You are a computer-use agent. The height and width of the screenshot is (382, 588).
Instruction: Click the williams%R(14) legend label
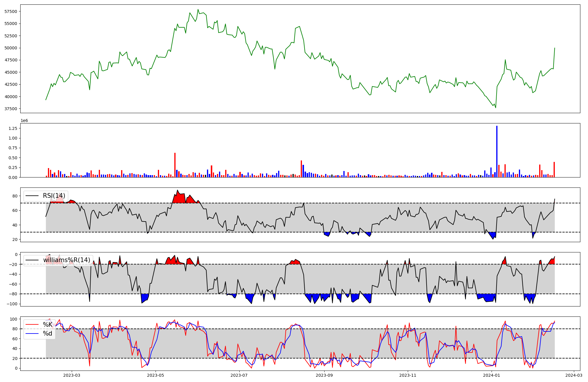(66, 260)
